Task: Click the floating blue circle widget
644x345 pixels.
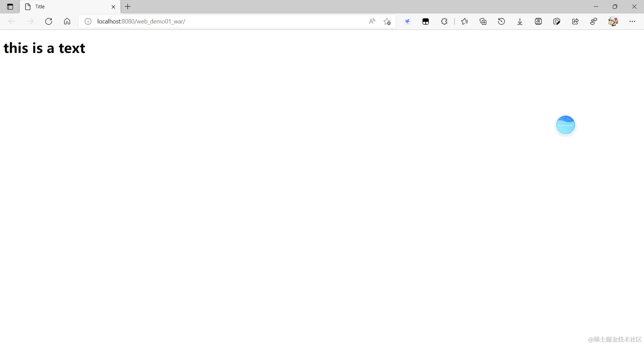Action: [x=566, y=125]
